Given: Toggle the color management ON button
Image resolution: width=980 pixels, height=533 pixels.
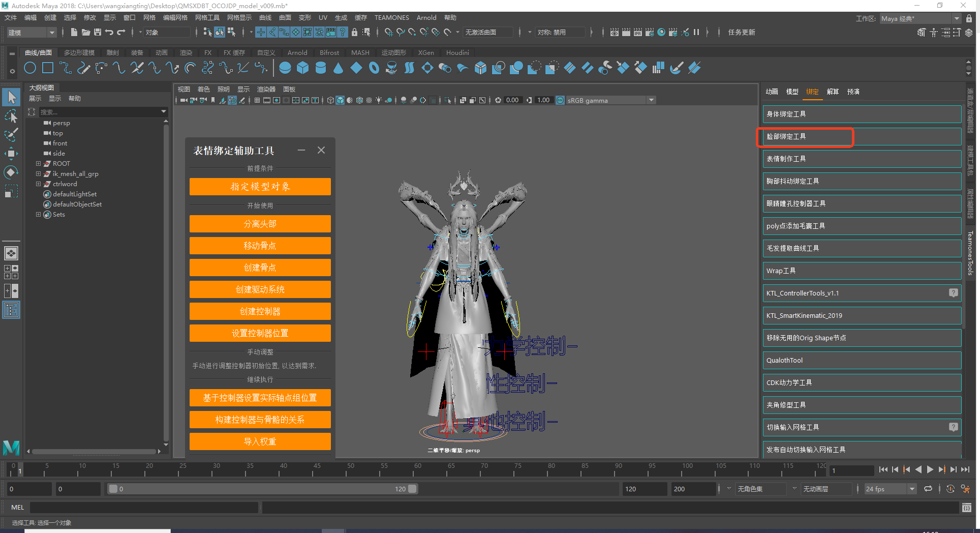Looking at the screenshot, I should click(560, 100).
